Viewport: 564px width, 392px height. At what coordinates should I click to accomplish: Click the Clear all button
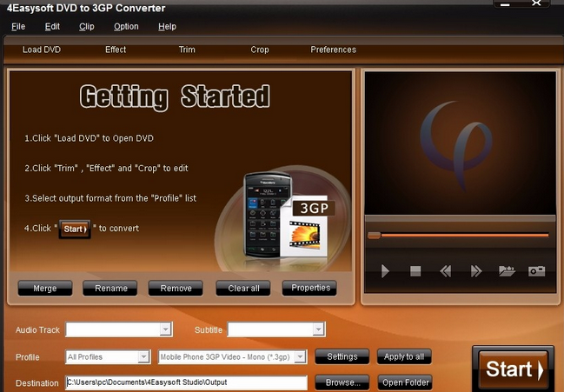click(243, 289)
